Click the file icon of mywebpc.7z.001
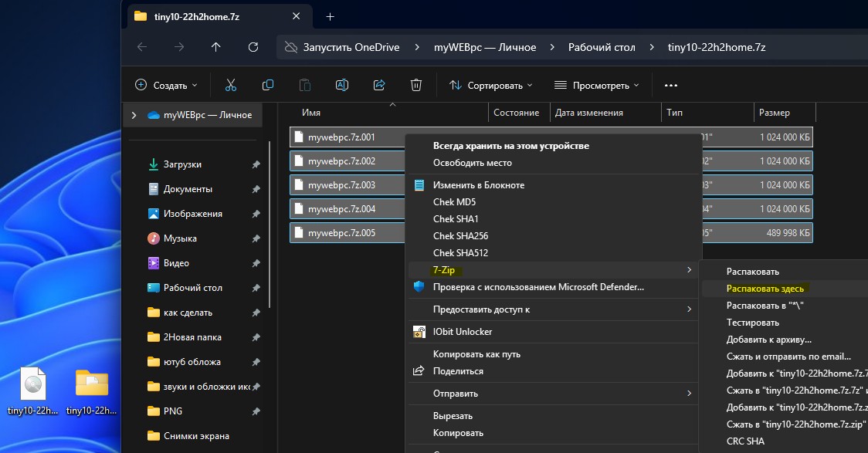 tap(299, 137)
